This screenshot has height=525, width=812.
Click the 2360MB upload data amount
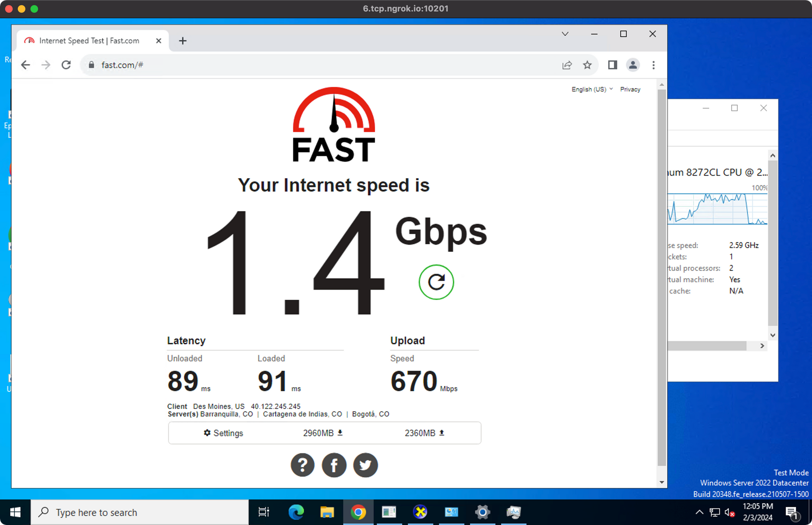point(425,433)
